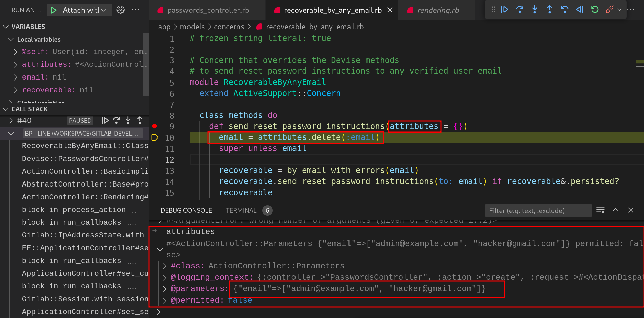Step out in floating debug toolbar
The height and width of the screenshot is (318, 644).
pos(550,10)
